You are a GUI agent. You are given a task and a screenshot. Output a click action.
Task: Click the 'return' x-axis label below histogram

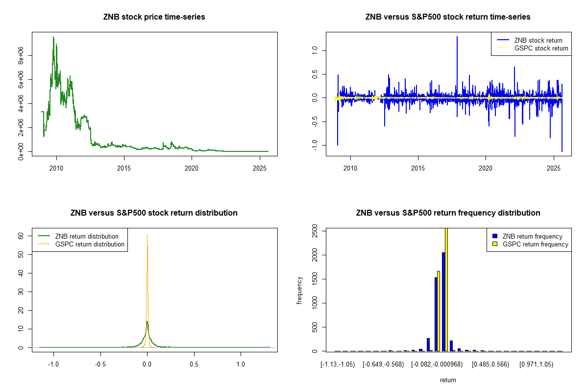coord(448,380)
